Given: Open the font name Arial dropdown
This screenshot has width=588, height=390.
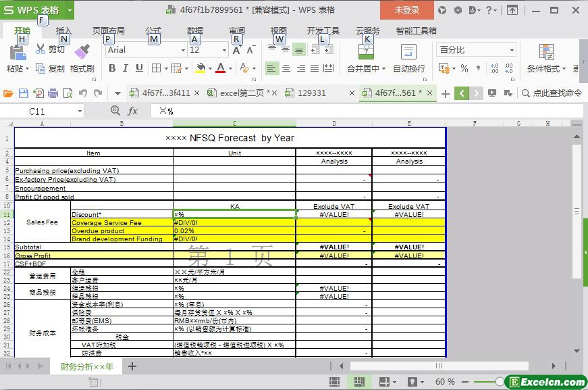Looking at the screenshot, I should click(x=182, y=50).
